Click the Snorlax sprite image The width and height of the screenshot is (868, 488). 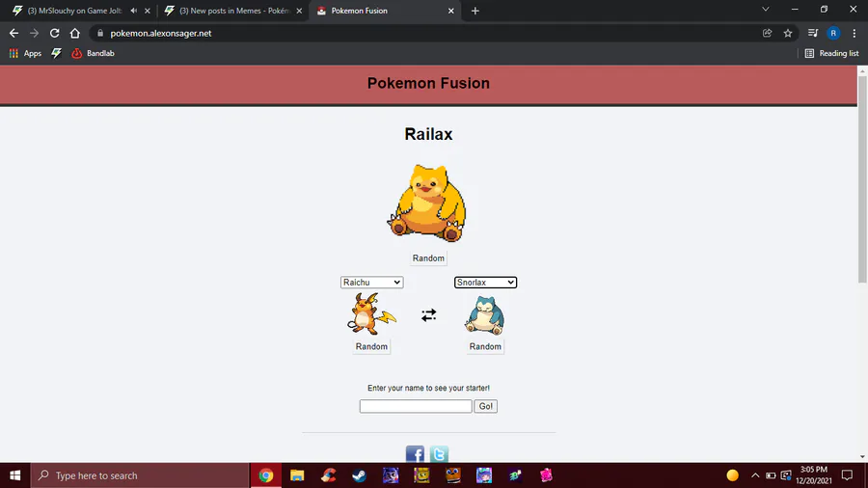[485, 314]
